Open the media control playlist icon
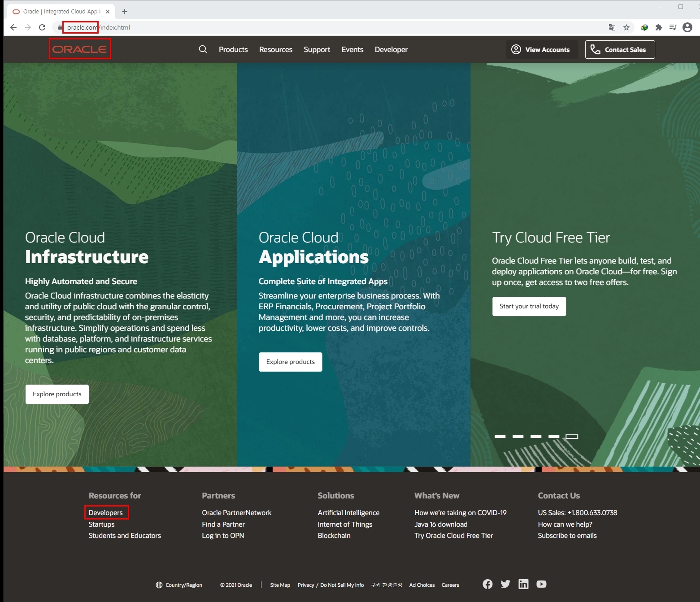 click(x=673, y=27)
